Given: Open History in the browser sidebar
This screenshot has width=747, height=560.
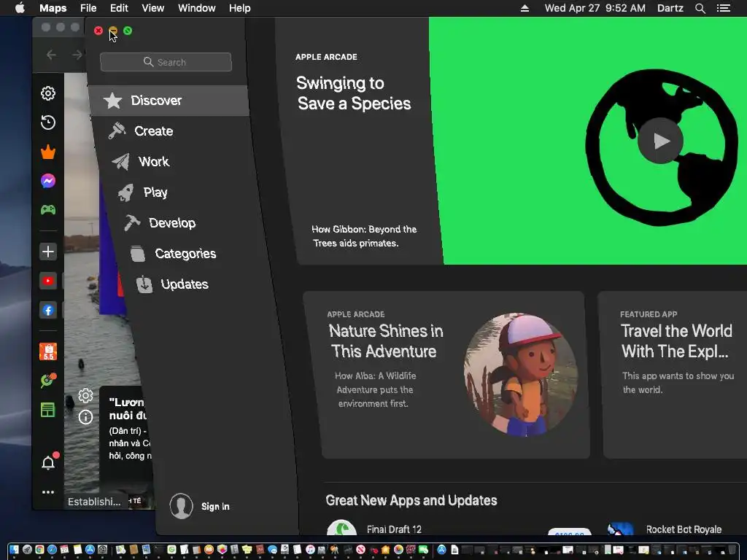Looking at the screenshot, I should (x=48, y=122).
